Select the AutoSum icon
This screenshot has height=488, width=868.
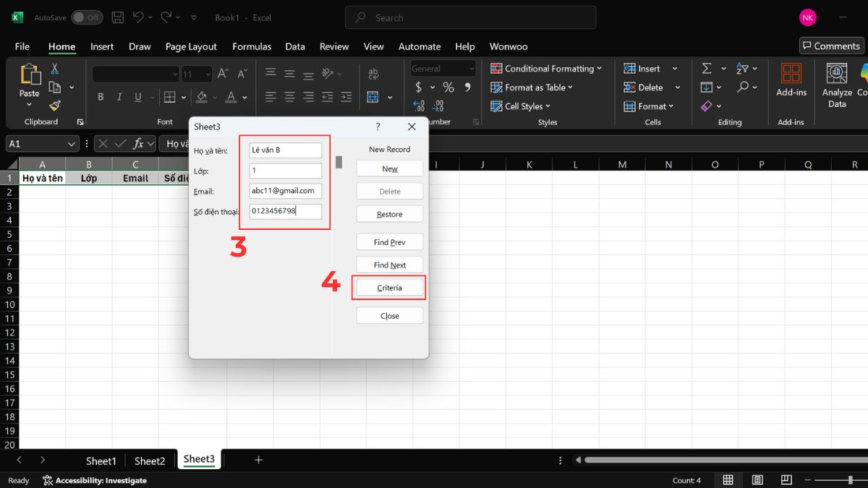point(707,67)
